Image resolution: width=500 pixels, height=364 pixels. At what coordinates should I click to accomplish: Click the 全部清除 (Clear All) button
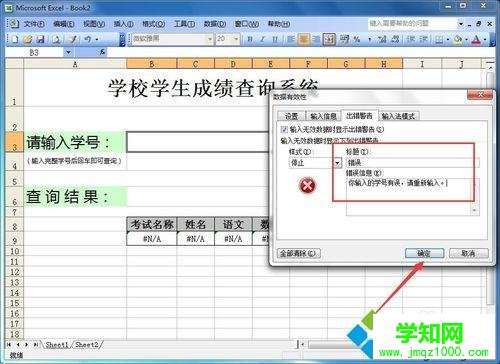(x=298, y=253)
